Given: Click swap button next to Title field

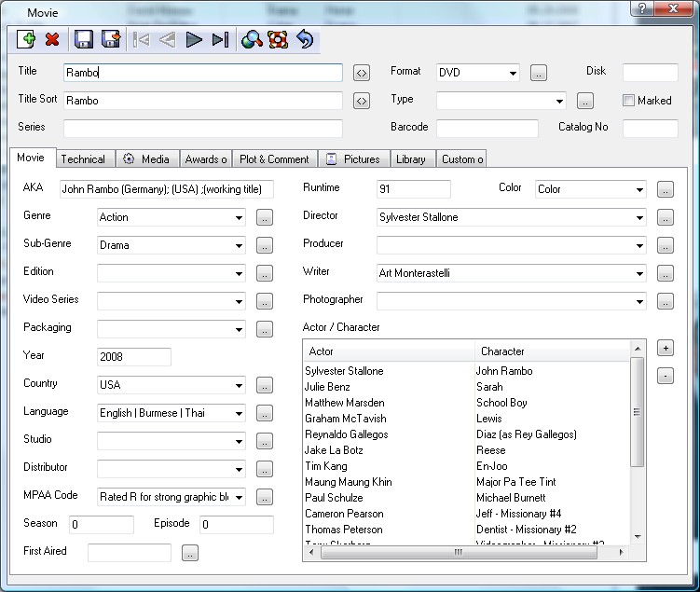Looking at the screenshot, I should pos(362,73).
